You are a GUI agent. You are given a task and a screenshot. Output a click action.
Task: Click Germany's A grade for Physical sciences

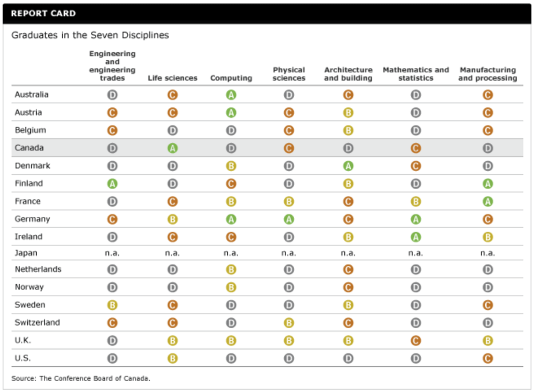point(289,219)
